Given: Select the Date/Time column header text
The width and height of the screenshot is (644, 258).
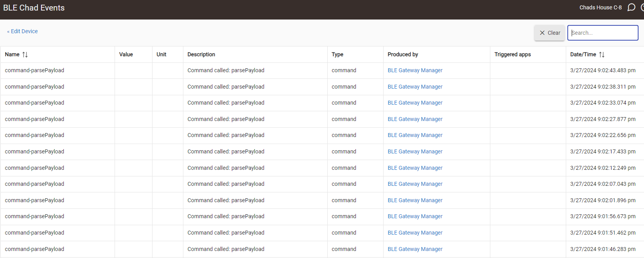Looking at the screenshot, I should pyautogui.click(x=583, y=55).
